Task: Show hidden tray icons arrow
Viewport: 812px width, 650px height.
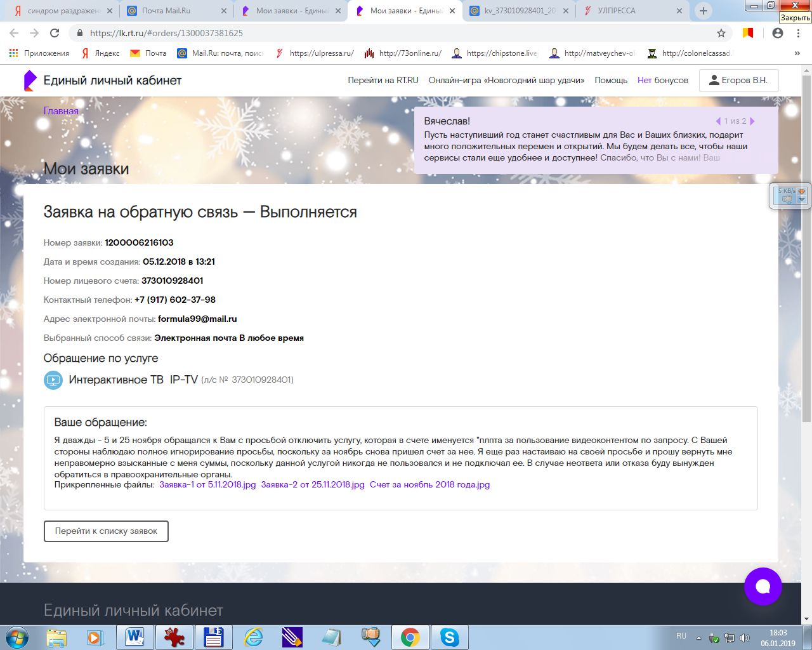Action: [x=698, y=637]
